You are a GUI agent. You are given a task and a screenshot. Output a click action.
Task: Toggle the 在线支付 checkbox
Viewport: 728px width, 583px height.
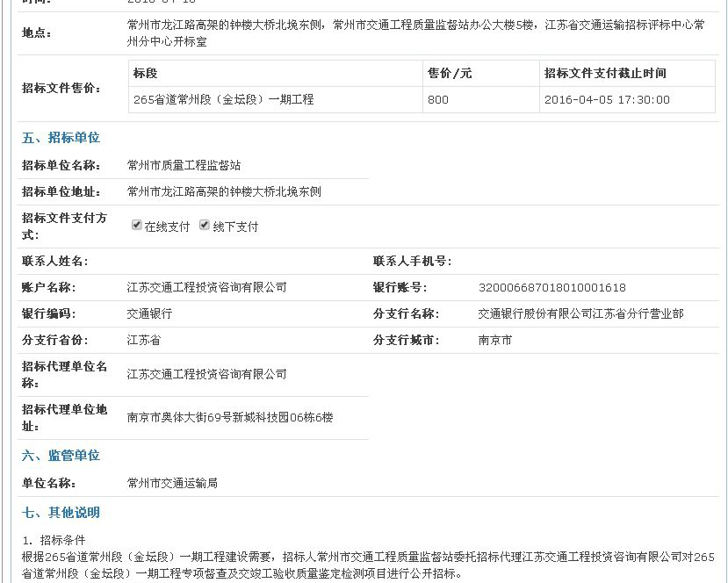pos(137,226)
